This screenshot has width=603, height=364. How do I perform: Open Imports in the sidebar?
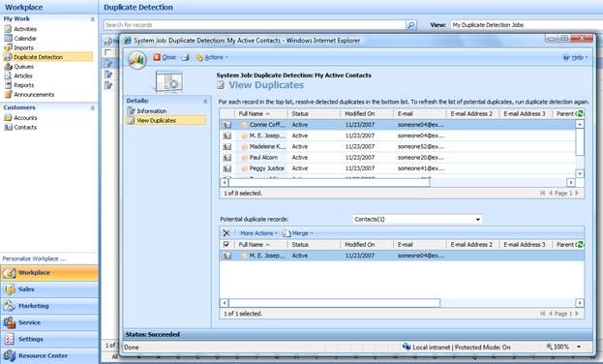23,47
